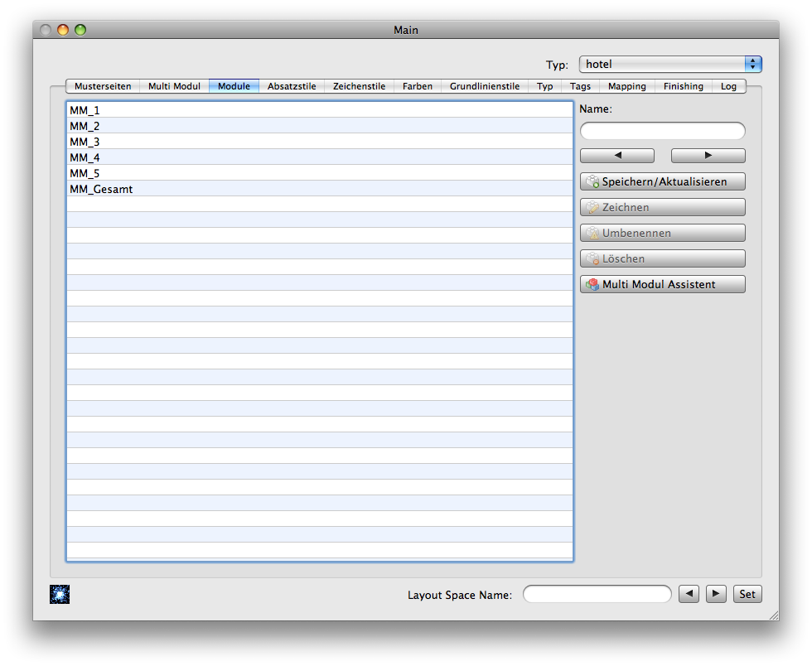
Task: Open the Absatzstile tab
Action: tap(292, 86)
